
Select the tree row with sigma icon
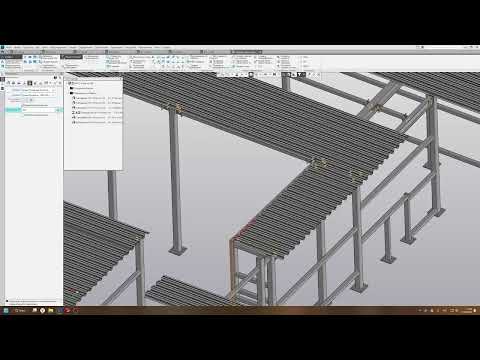click(97, 113)
